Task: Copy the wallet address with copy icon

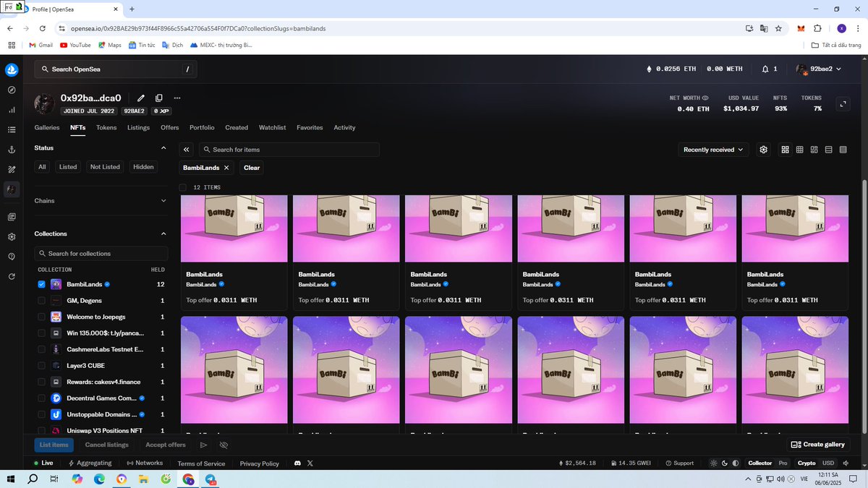Action: coord(159,98)
